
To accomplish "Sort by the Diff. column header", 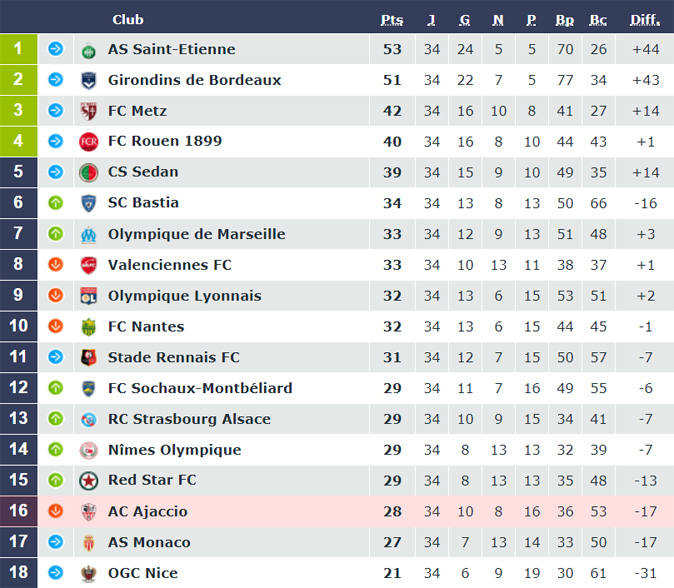I will pos(645,19).
